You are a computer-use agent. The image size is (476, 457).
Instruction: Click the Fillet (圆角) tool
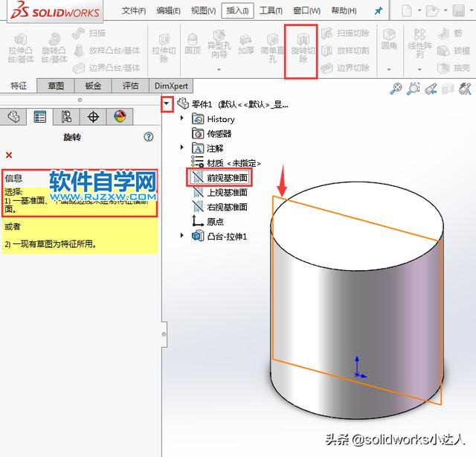tap(389, 39)
